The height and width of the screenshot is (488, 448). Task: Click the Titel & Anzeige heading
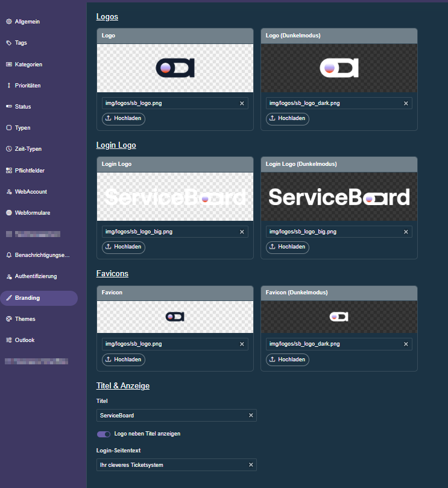pos(123,385)
